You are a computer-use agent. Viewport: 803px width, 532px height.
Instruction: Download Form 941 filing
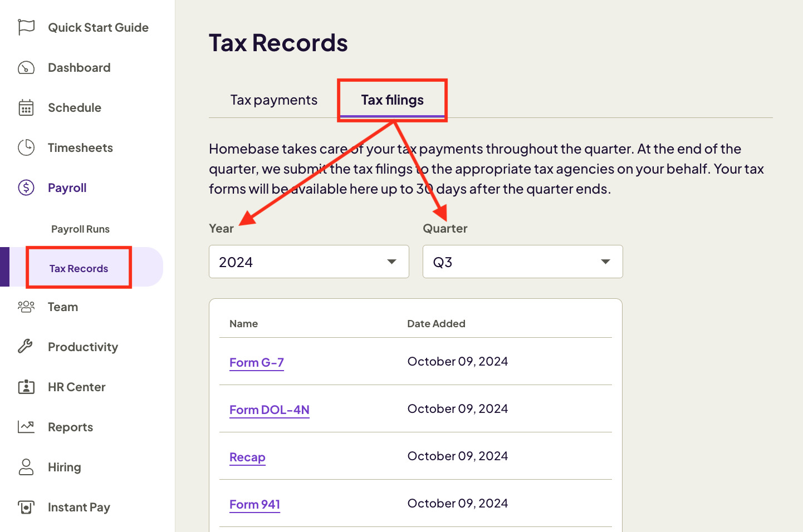tap(254, 504)
